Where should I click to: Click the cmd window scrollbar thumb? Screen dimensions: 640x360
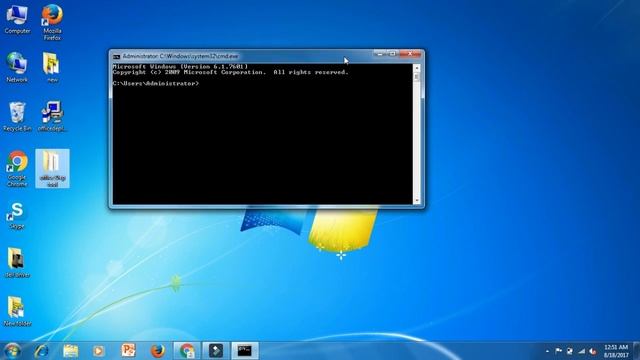[x=417, y=77]
